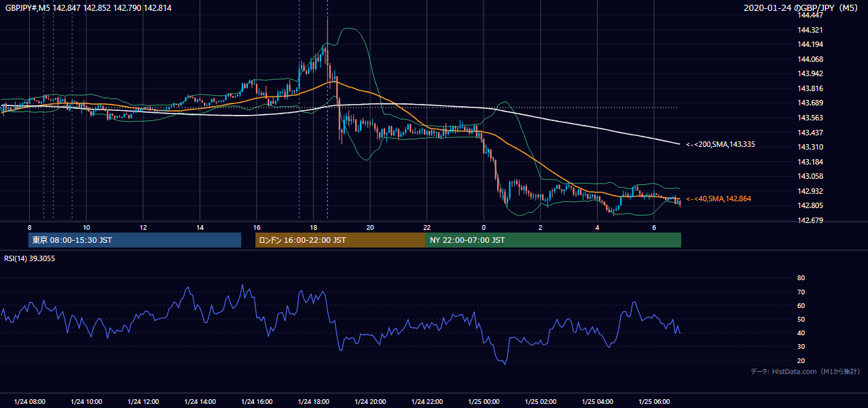
Task: Click hour tick 20 under price chart
Action: coord(370,227)
